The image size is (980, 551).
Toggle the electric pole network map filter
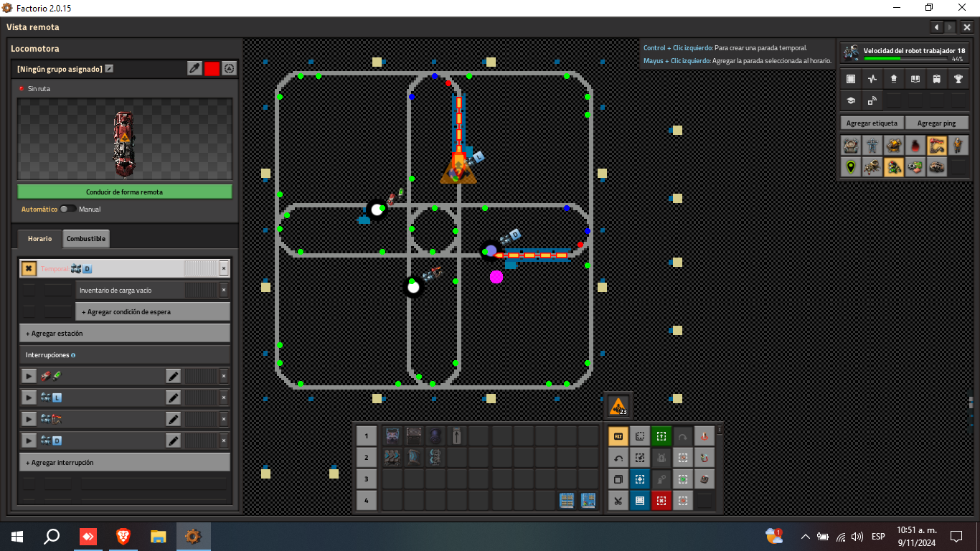pyautogui.click(x=872, y=146)
